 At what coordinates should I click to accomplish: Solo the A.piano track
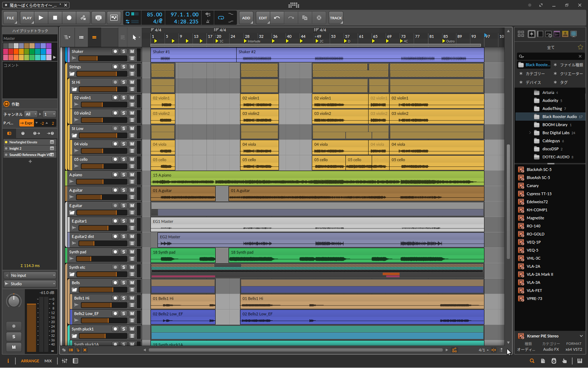[x=123, y=175]
